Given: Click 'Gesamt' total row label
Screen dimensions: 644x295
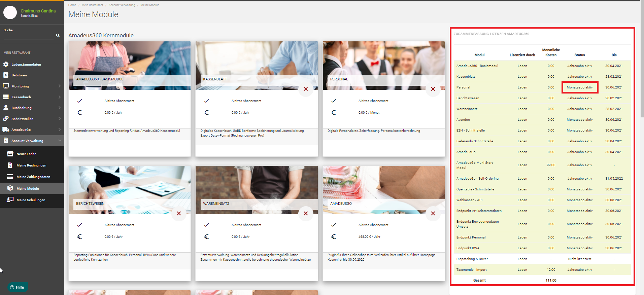Looking at the screenshot, I should pyautogui.click(x=479, y=281).
